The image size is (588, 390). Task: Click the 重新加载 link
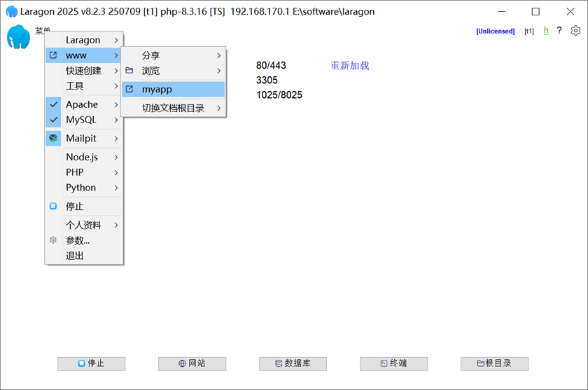(349, 66)
